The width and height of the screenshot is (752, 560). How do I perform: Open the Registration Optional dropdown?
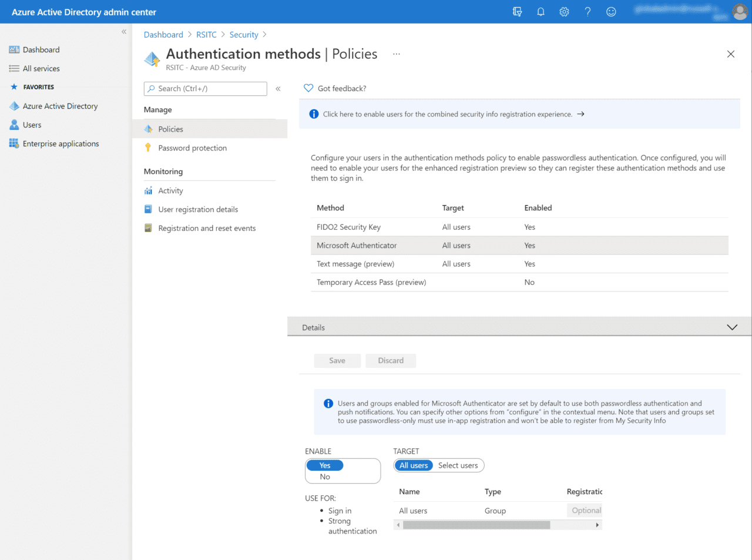[x=585, y=511]
